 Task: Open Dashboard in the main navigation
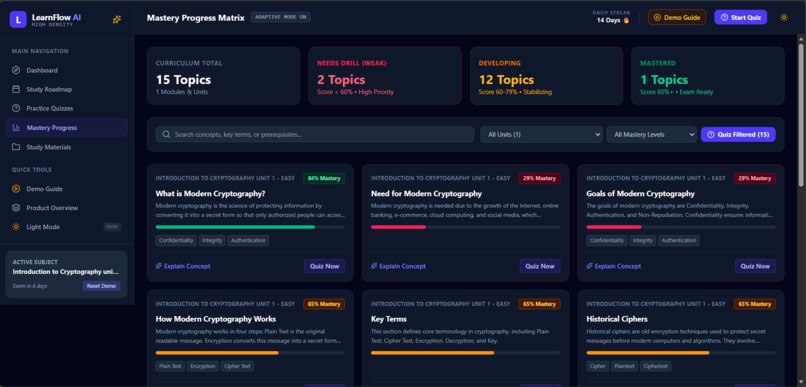(x=66, y=70)
